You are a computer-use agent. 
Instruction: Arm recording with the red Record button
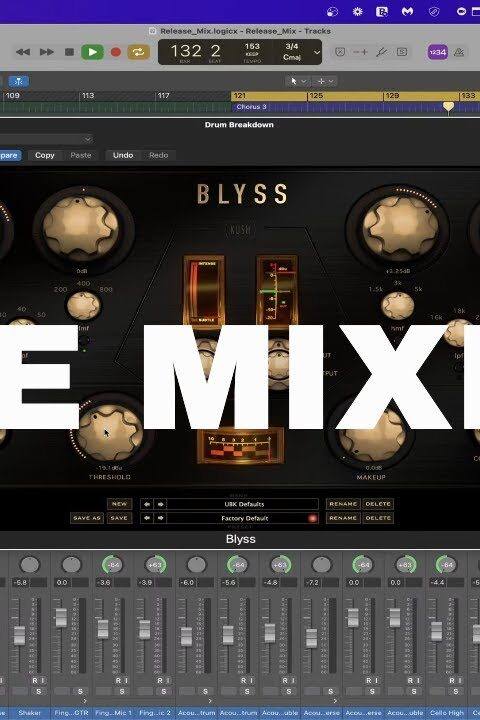click(x=116, y=52)
